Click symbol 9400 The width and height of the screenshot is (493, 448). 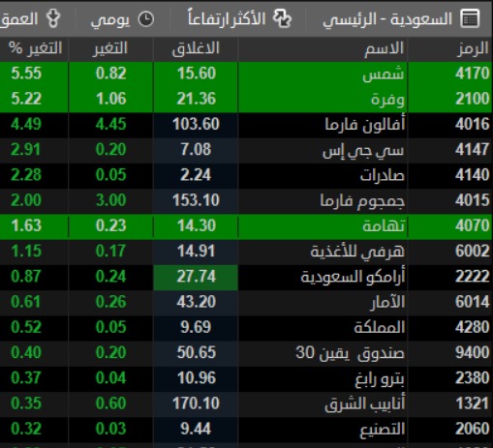pyautogui.click(x=472, y=353)
